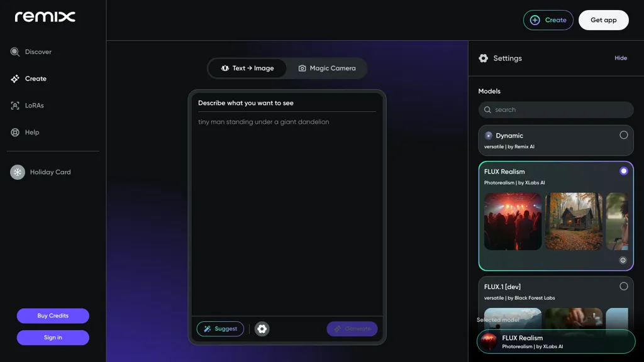
Task: Click the cabin forest sample thumbnail
Action: [x=574, y=221]
